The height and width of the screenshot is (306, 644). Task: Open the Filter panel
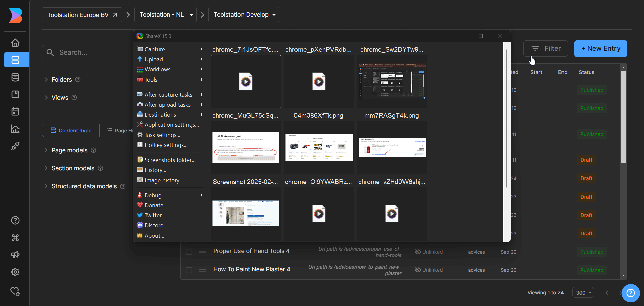[545, 48]
